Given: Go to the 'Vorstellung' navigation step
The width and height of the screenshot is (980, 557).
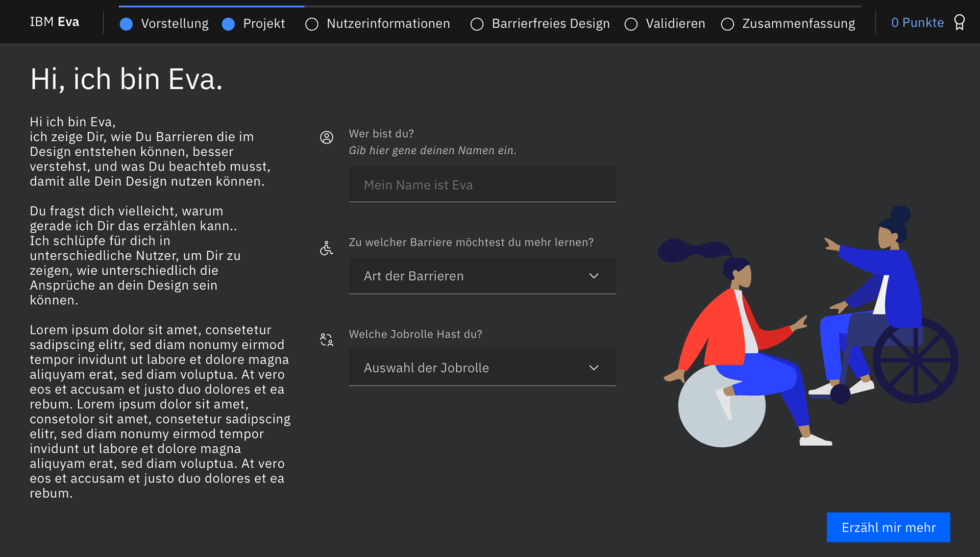Looking at the screenshot, I should [175, 23].
